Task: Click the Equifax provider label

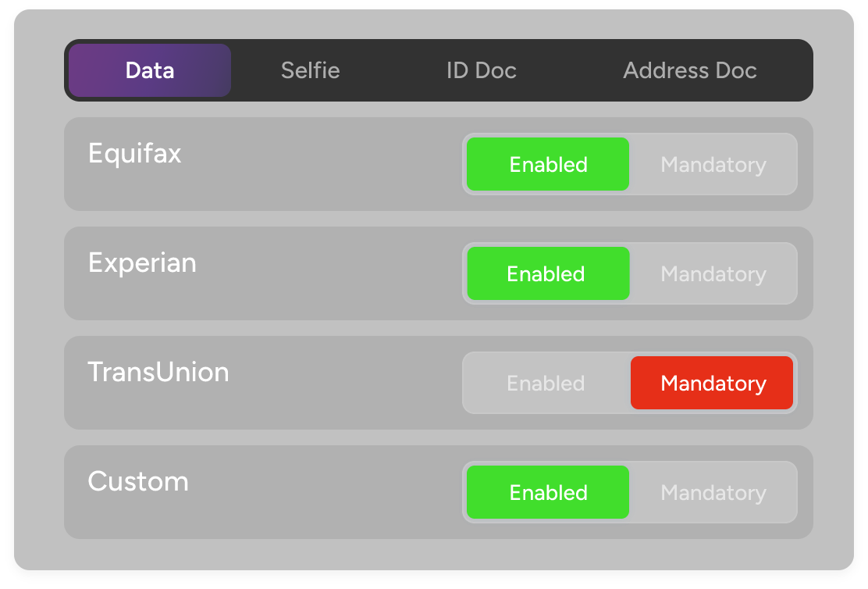Action: coord(135,153)
